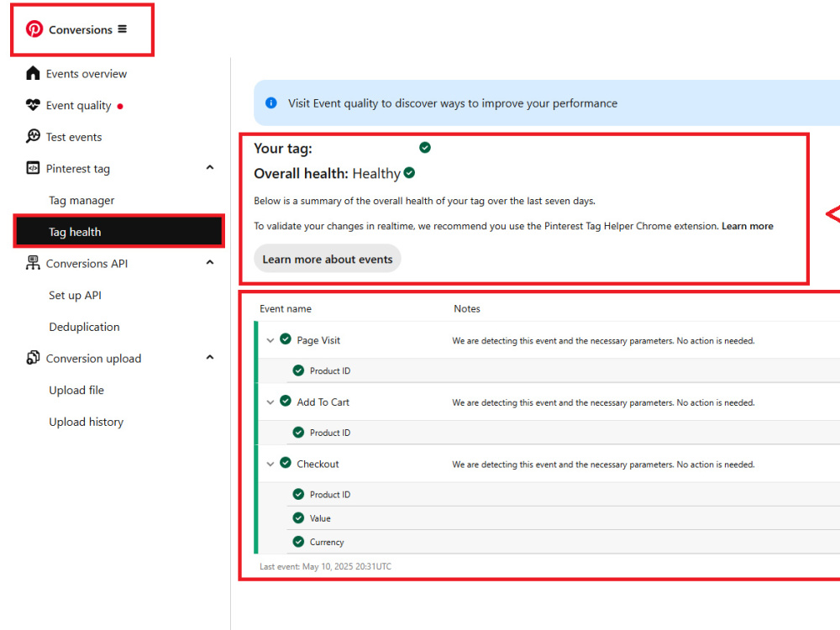Click the blue info icon in banner
Screen dimensions: 840x630
[x=271, y=102]
